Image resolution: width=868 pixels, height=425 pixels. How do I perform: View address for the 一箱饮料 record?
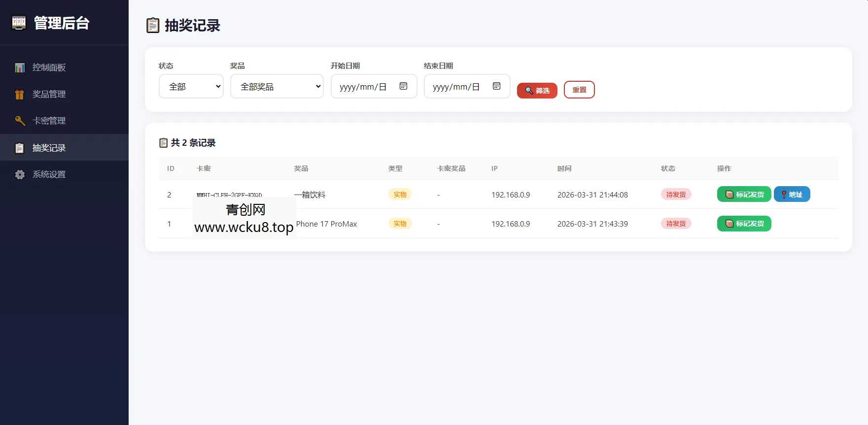click(x=792, y=195)
